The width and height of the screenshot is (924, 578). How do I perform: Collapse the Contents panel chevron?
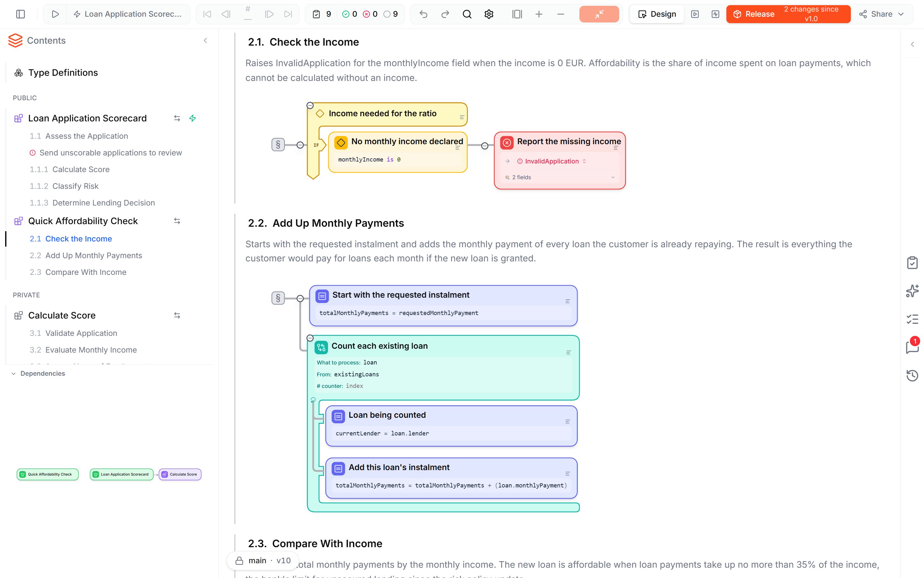205,40
